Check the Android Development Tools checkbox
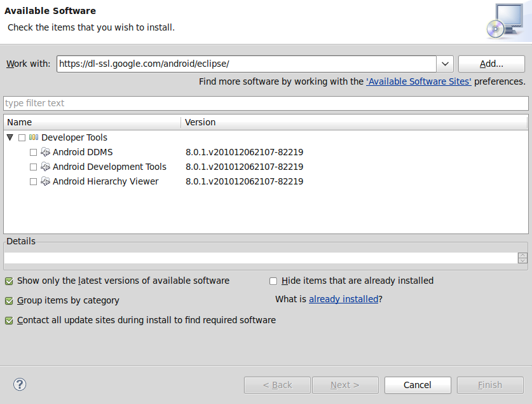This screenshot has height=404, width=532. 33,167
